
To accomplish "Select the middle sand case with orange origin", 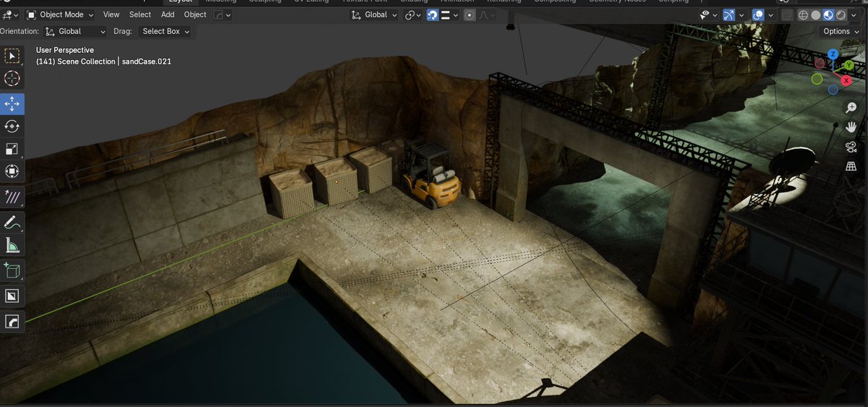I will [x=336, y=181].
